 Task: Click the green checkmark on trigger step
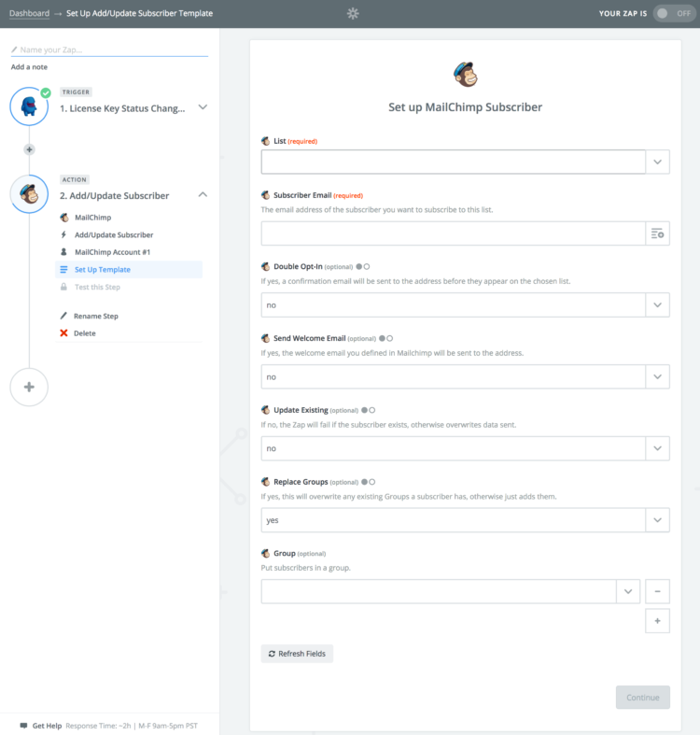point(46,92)
